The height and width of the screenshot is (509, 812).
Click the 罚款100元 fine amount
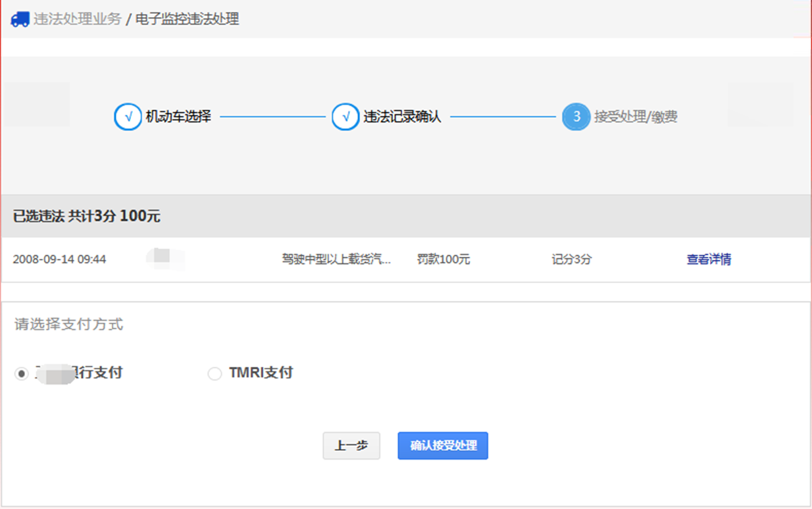coord(444,259)
